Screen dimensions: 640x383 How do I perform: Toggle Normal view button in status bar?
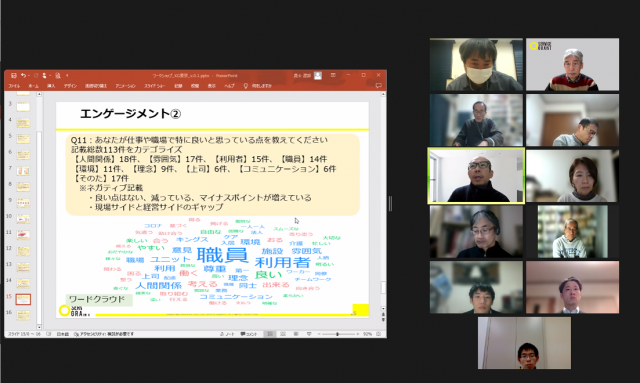(270, 334)
